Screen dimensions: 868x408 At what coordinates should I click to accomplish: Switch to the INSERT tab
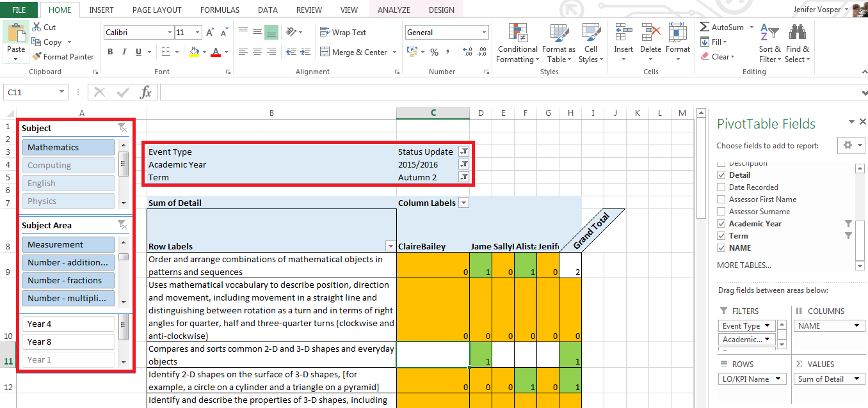(x=102, y=10)
